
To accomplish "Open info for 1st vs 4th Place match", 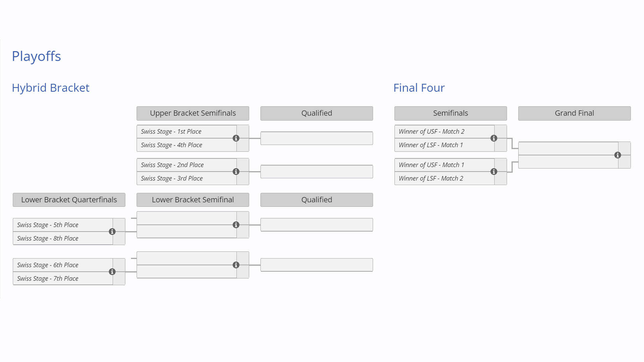I will (x=236, y=138).
